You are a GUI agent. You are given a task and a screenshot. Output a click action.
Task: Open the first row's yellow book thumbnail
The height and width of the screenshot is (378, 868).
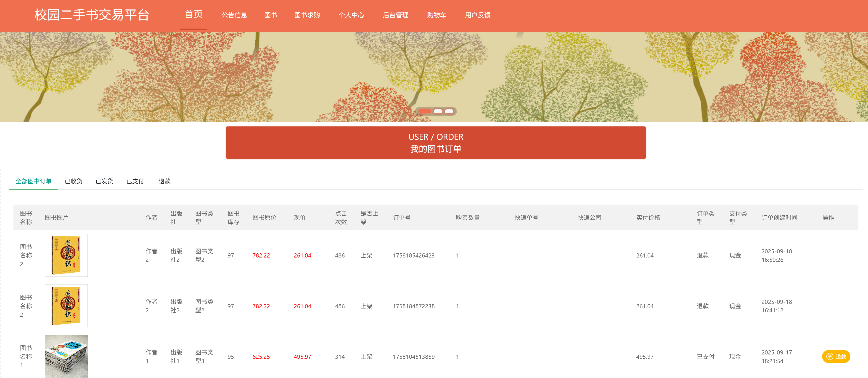pos(66,255)
